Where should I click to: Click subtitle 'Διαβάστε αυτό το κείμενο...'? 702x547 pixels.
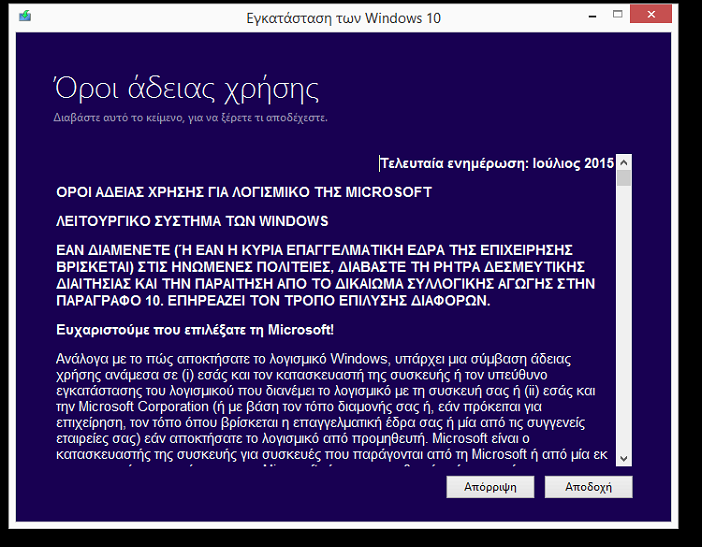(x=190, y=118)
